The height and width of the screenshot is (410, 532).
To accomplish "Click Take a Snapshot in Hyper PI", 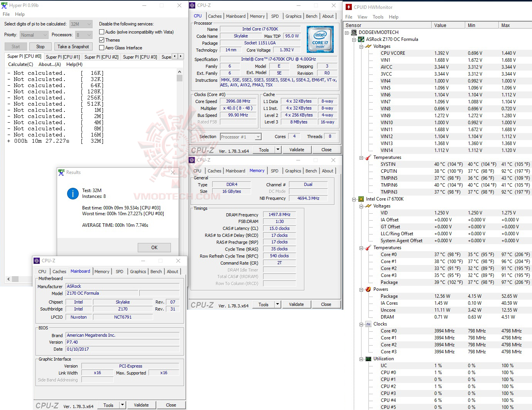I will 73,46.
